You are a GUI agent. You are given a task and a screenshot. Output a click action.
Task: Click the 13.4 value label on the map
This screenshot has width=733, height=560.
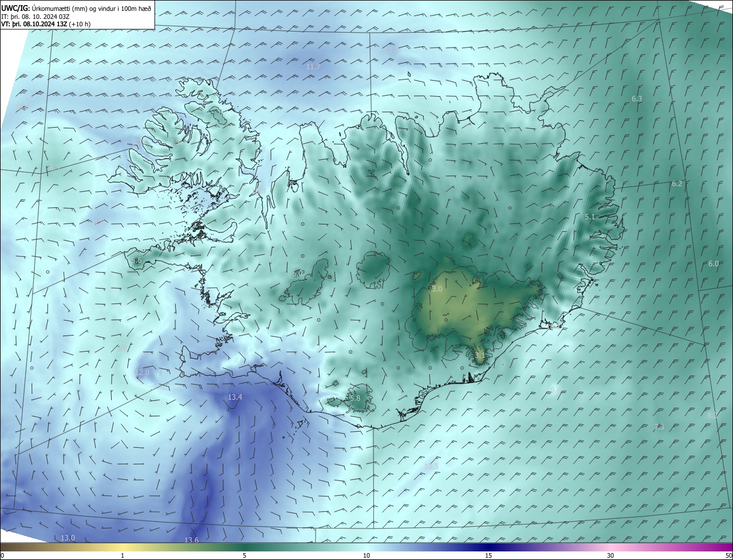tap(235, 397)
